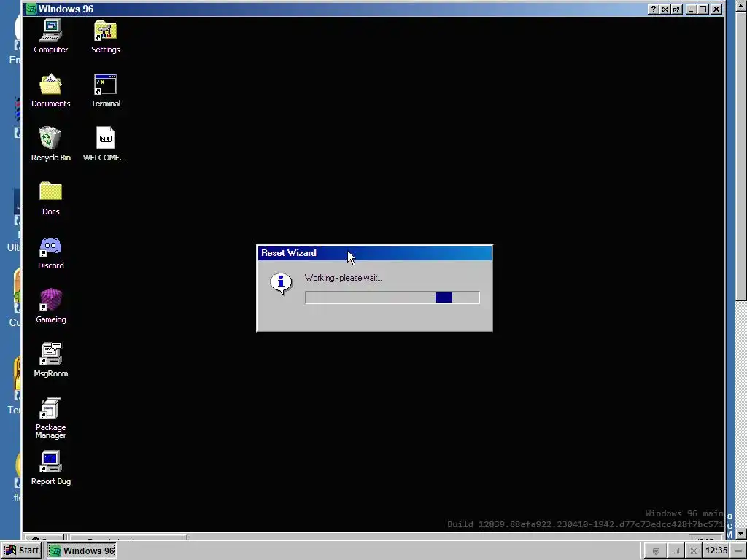Click the help question mark button in title bar
Viewport: 747px width, 560px height.
click(x=654, y=9)
